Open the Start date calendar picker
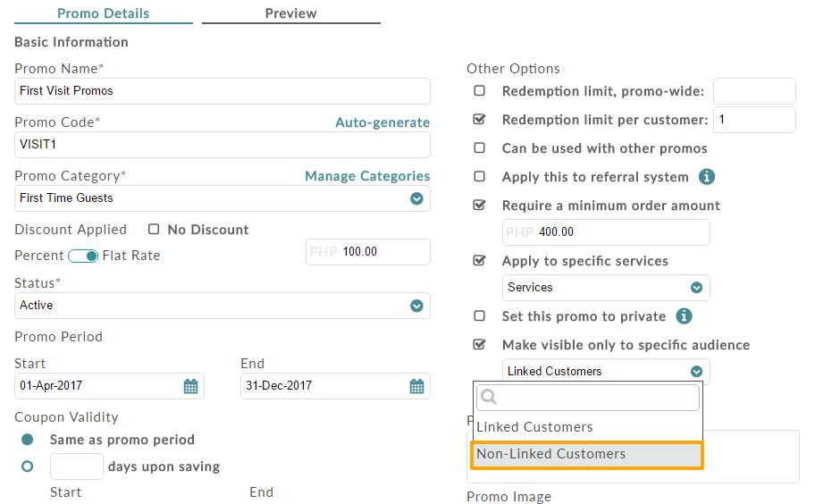Image resolution: width=815 pixels, height=504 pixels. pyautogui.click(x=190, y=386)
